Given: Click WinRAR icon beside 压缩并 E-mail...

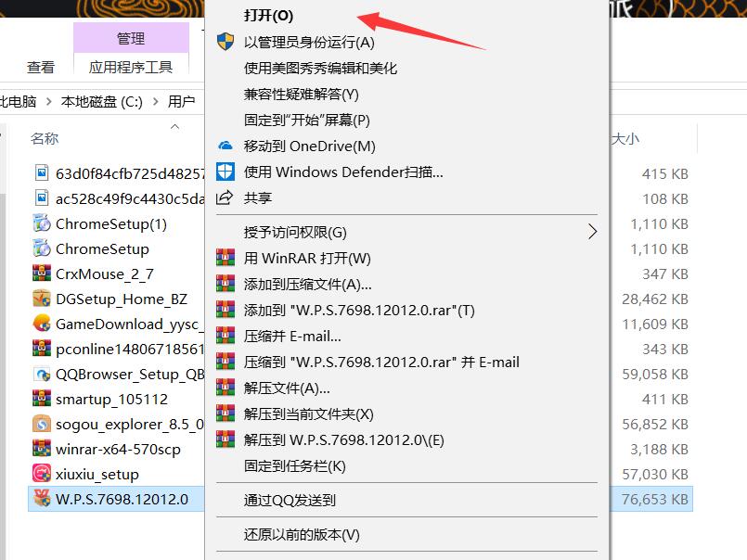Looking at the screenshot, I should click(225, 336).
